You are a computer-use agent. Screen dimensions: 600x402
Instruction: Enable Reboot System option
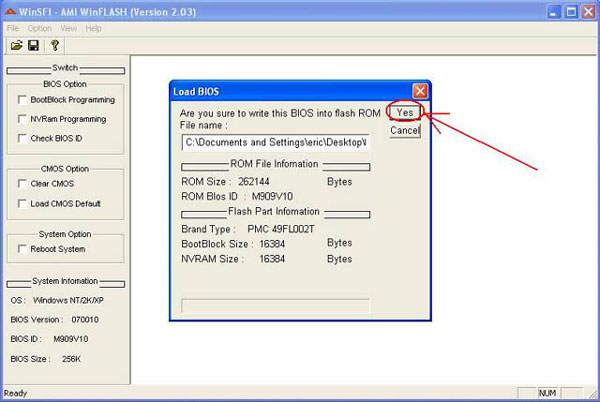tap(22, 249)
